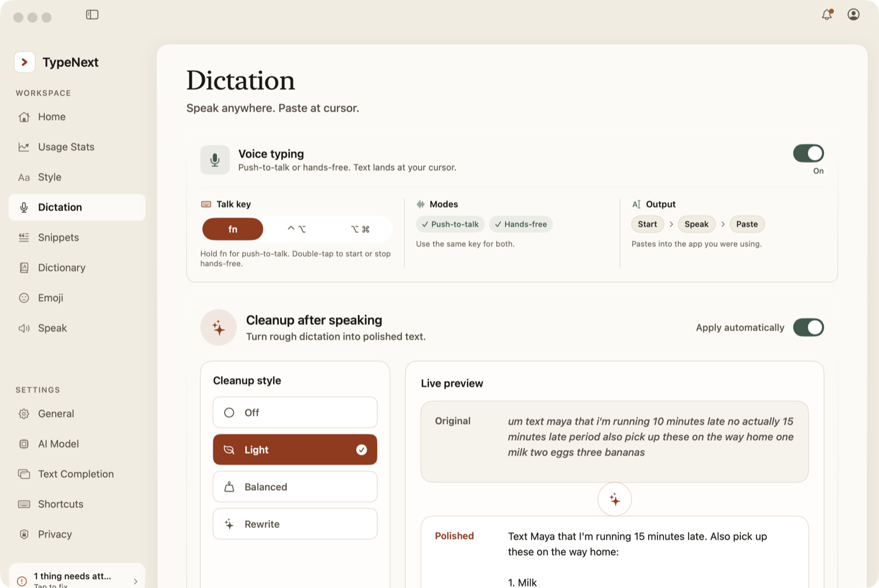Open Shortcuts settings
879x588 pixels.
pos(77,504)
